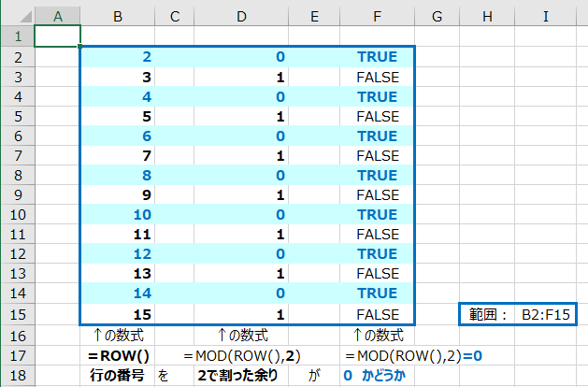Select the =ROW() formula text cell

tap(117, 355)
